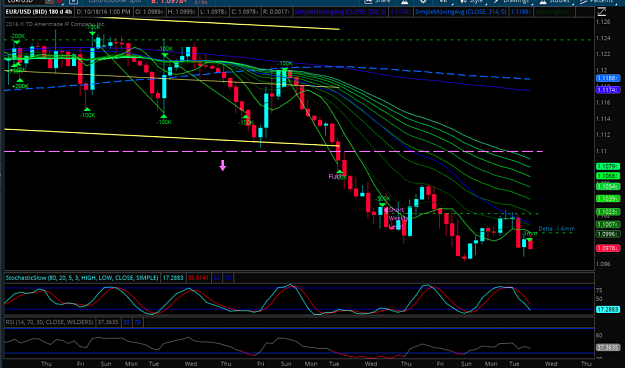Click the +200K order marker label

click(20, 86)
